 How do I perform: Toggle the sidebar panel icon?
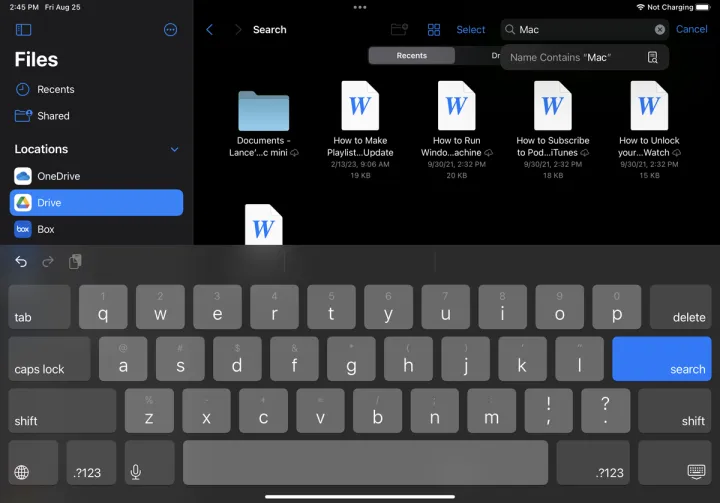tap(24, 30)
